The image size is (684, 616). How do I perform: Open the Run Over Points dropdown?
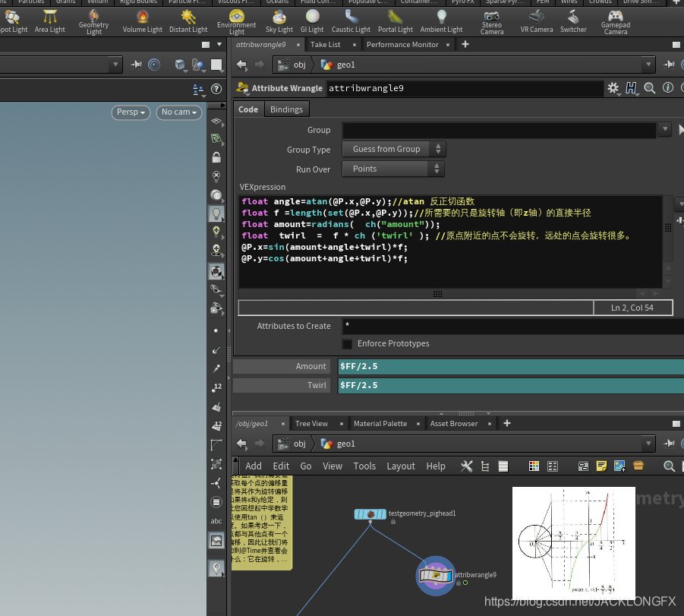[393, 169]
